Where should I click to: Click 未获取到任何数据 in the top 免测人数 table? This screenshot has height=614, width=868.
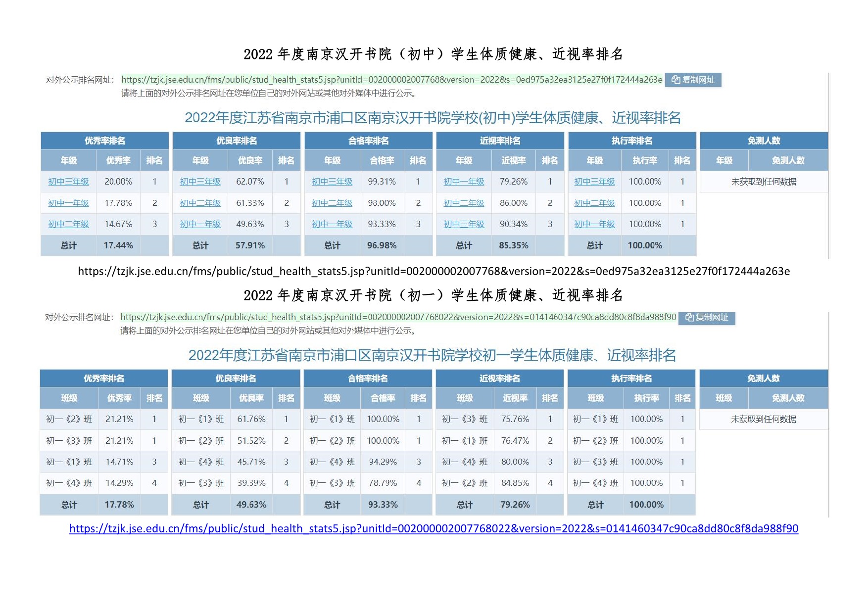coord(764,182)
